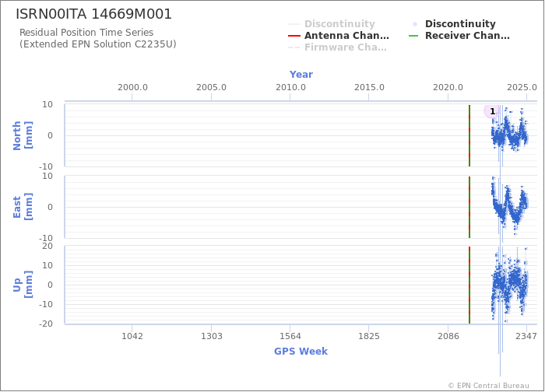The width and height of the screenshot is (545, 392).
Task: Toggle the Firmware Change legend entry
Action: [x=337, y=47]
